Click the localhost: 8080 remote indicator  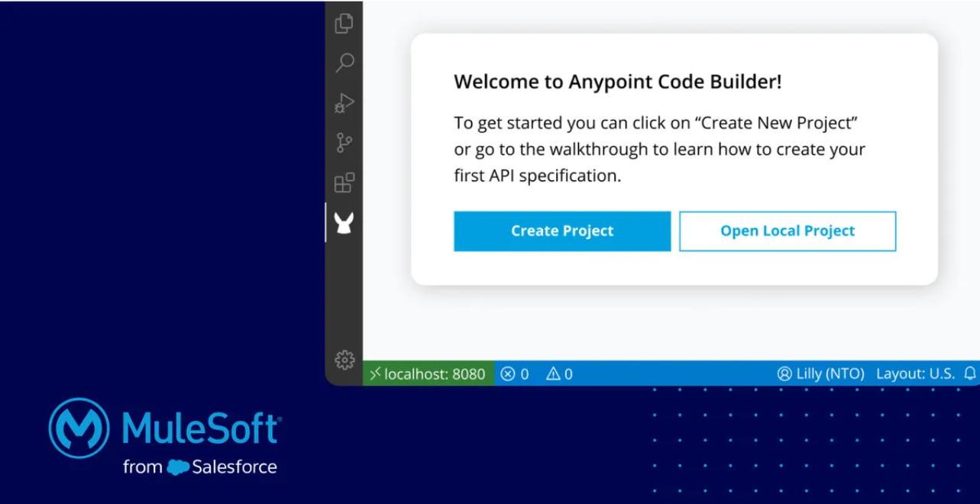pos(428,373)
